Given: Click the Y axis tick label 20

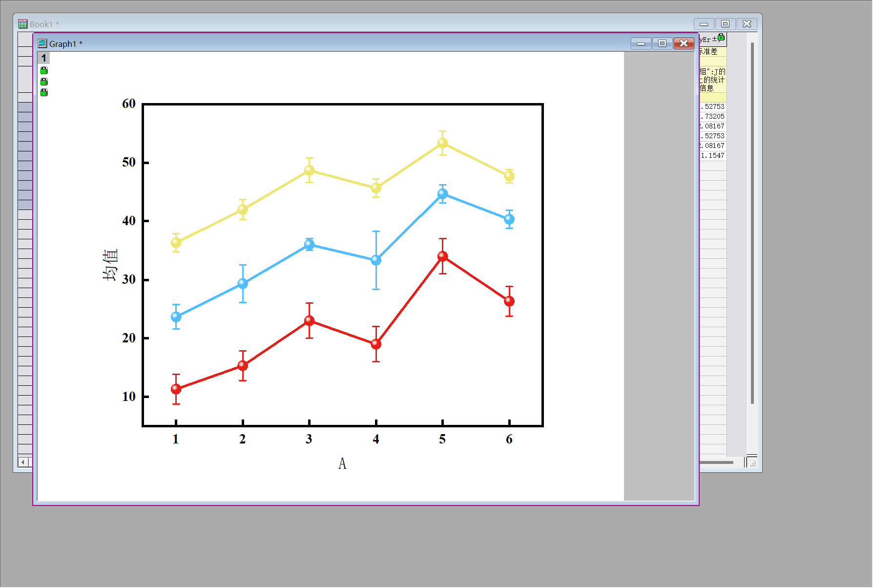Looking at the screenshot, I should click(129, 338).
